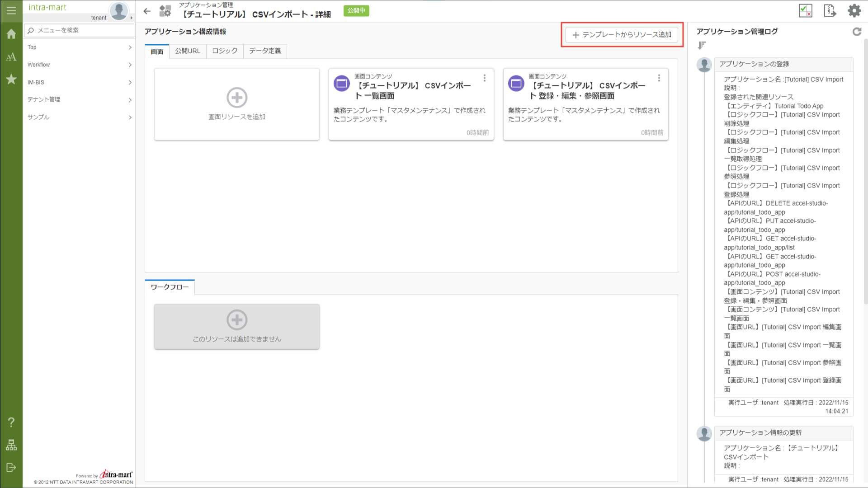
Task: Open the 登録・編集・参照画面 card title
Action: tap(588, 90)
